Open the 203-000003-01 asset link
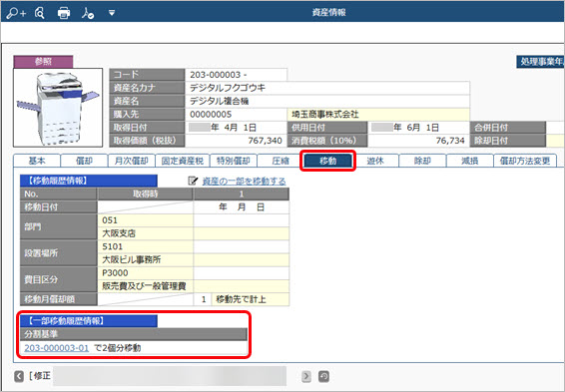Viewport: 565px width, 392px height. pyautogui.click(x=57, y=348)
